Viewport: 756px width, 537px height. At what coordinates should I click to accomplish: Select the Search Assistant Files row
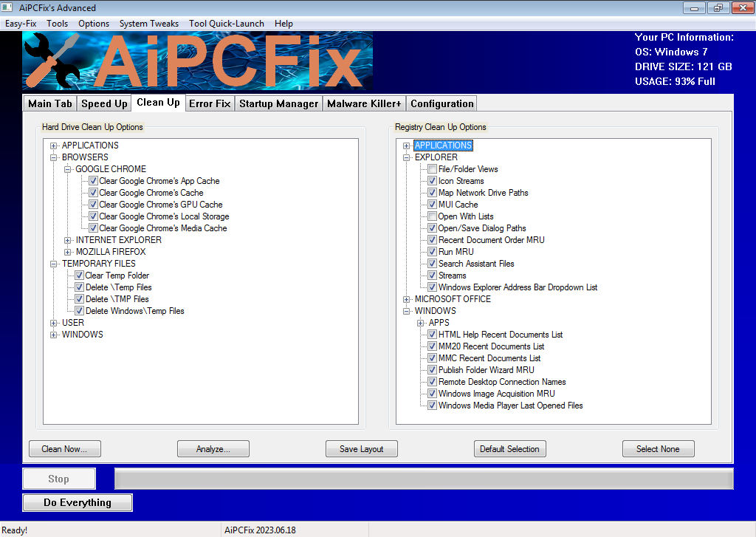point(476,264)
